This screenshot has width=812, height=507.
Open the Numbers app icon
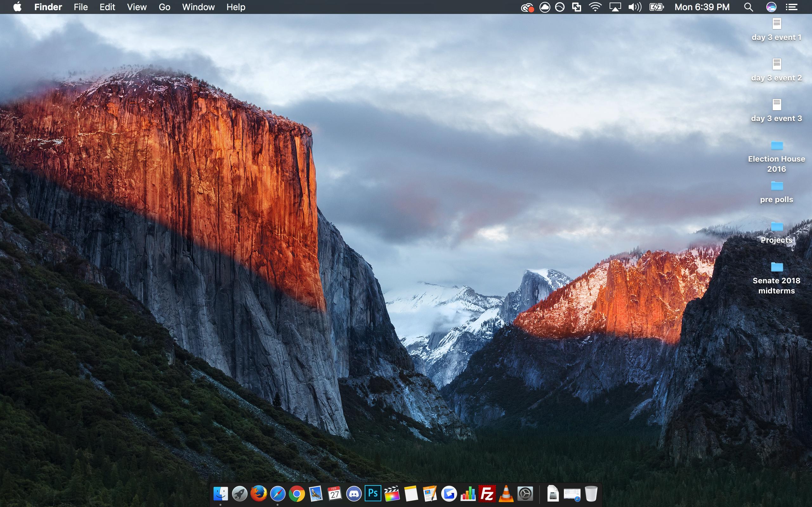click(x=468, y=494)
